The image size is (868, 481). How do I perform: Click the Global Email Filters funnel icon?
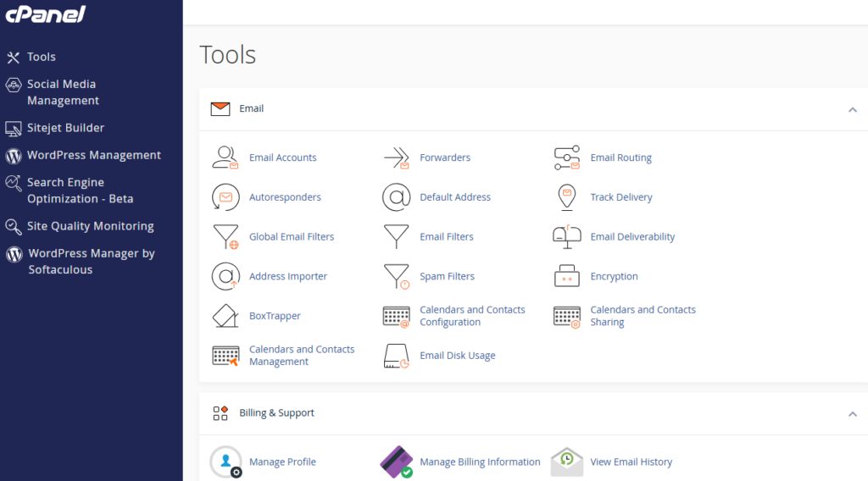click(225, 236)
